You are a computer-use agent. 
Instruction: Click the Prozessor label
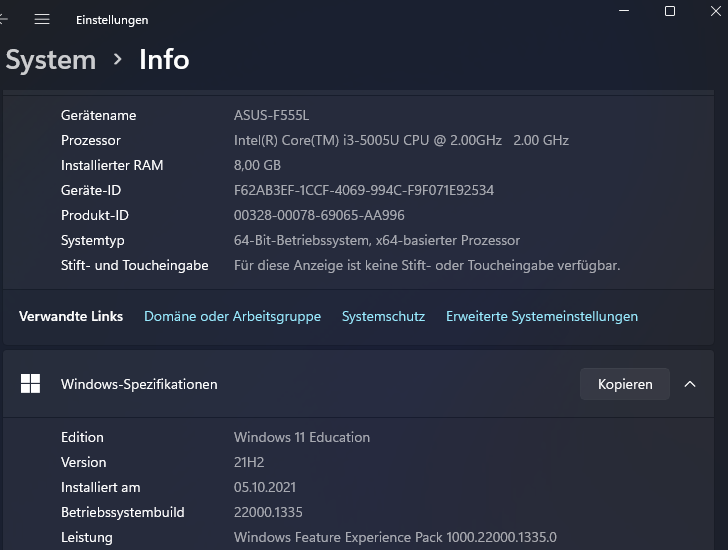coord(91,140)
